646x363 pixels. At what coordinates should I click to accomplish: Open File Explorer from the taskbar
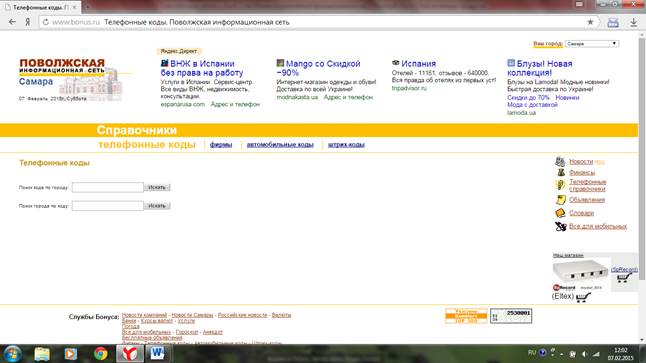[42, 354]
